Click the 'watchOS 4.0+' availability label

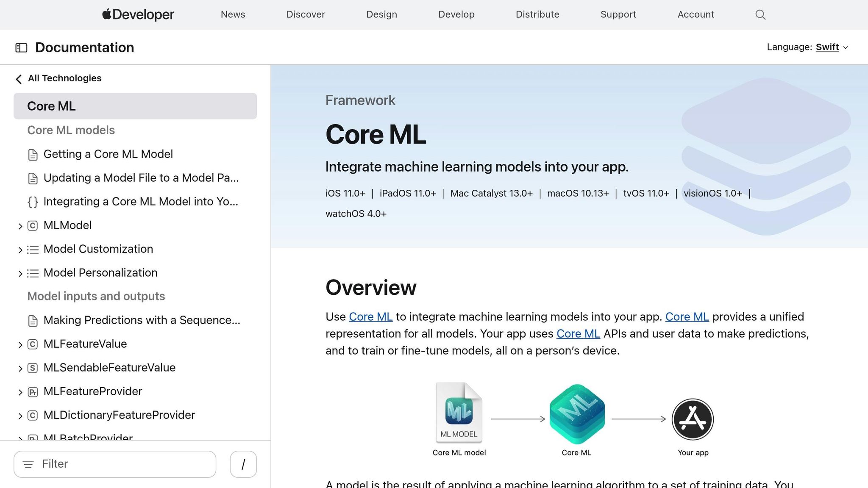356,214
